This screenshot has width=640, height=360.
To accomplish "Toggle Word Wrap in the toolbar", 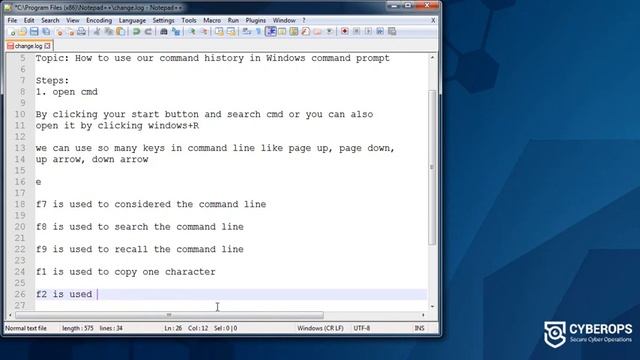I will [x=247, y=31].
